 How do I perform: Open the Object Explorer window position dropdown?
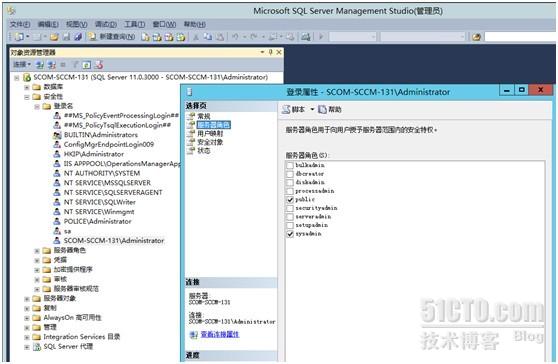click(x=262, y=52)
